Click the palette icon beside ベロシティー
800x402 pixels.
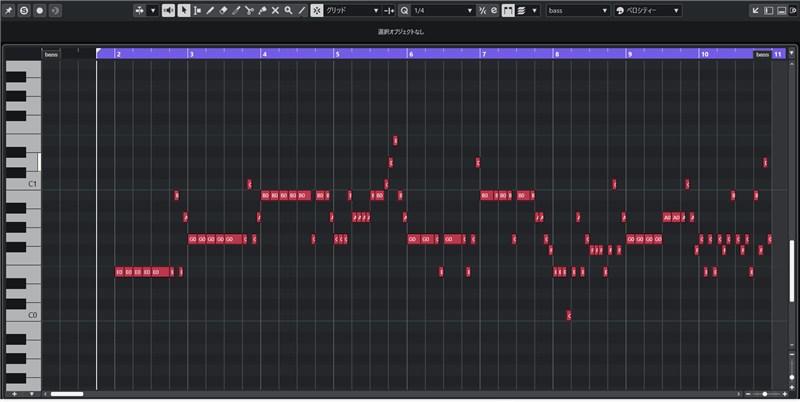(620, 10)
